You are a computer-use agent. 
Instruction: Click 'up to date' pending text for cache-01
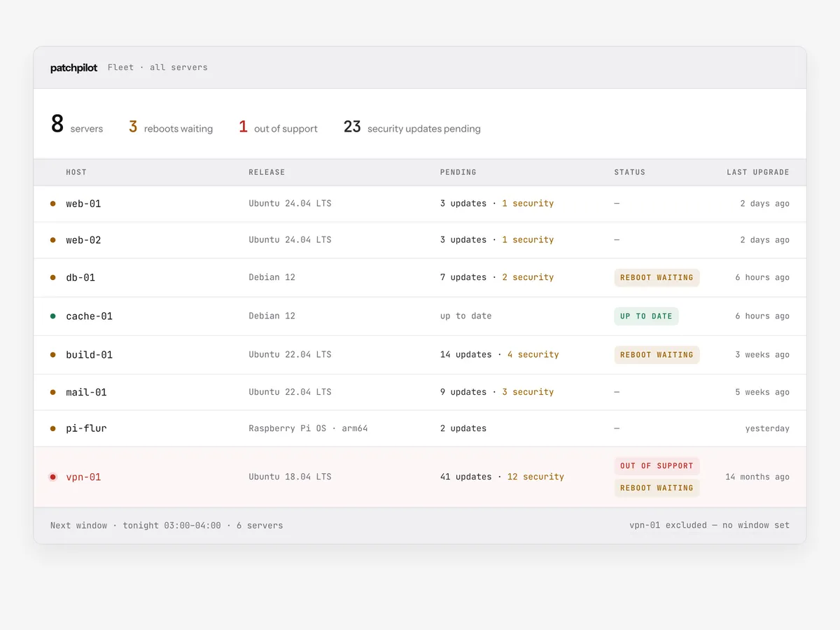[x=465, y=316]
